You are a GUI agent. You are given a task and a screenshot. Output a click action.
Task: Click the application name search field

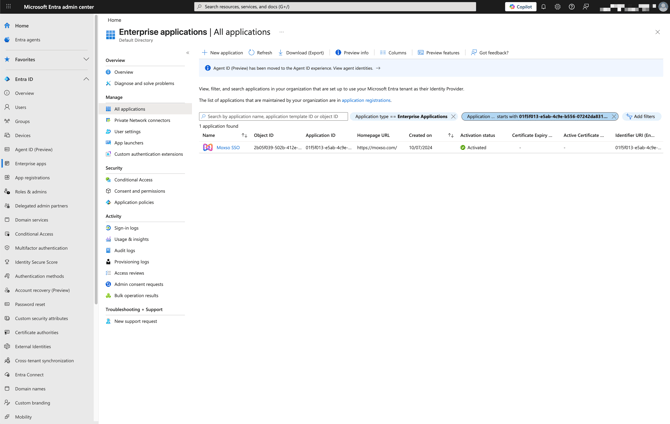(275, 117)
